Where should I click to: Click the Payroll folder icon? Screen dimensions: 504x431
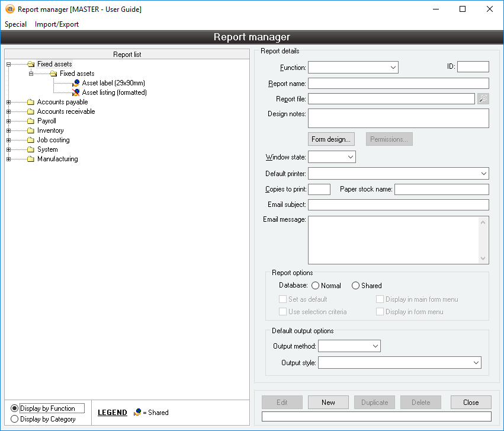tap(31, 121)
